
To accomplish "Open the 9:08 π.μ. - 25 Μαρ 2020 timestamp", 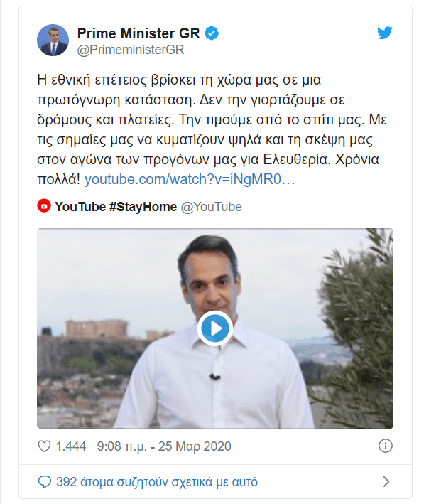I will point(165,446).
